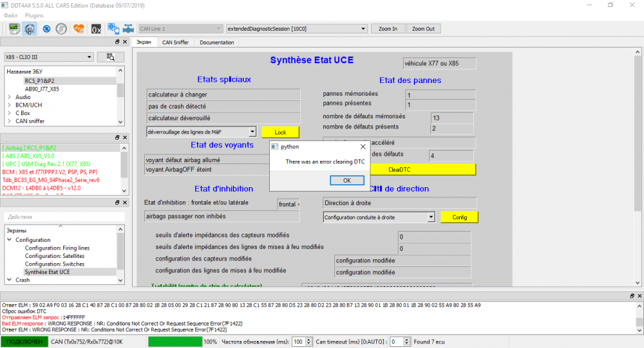Select [ ABS ] ABS_X85_V3.0 in detected list
Viewport: 644px width, 348px height.
[28, 156]
